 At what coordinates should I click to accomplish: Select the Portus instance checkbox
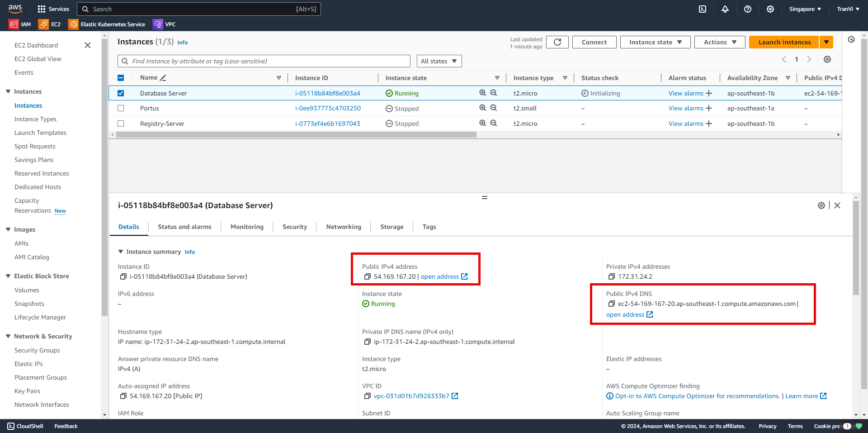[x=121, y=108]
